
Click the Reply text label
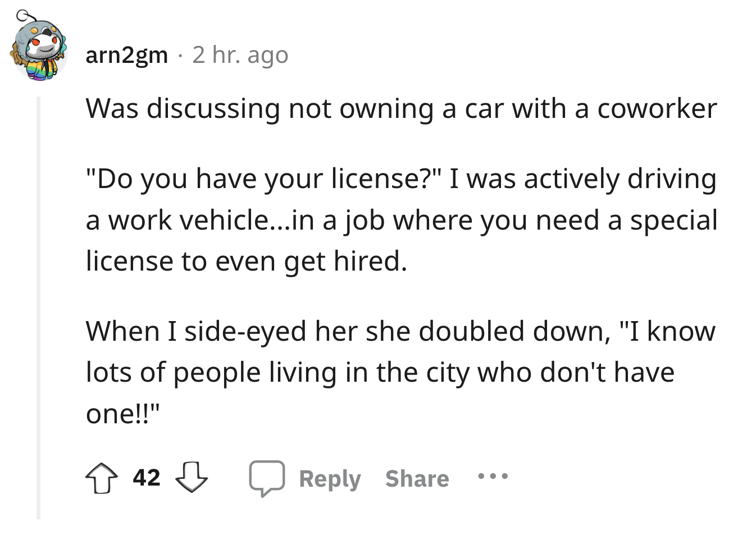pos(330,479)
